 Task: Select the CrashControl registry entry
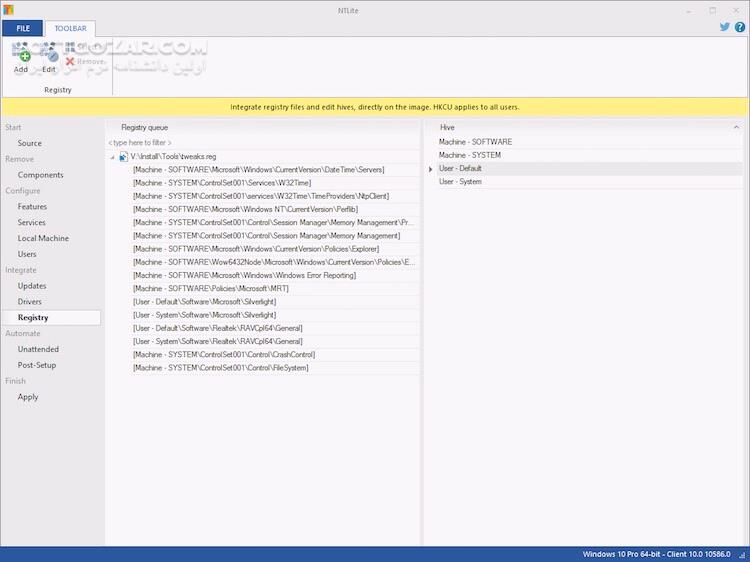point(223,354)
